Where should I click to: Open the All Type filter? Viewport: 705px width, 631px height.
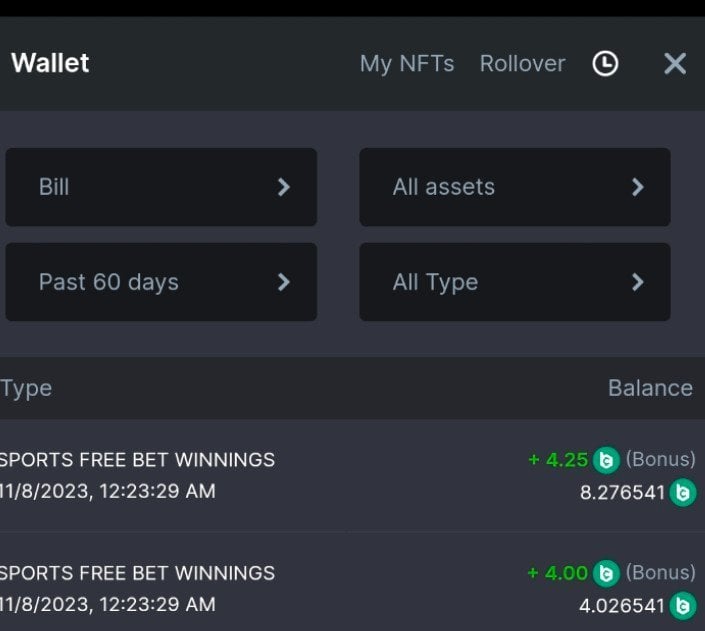[515, 282]
